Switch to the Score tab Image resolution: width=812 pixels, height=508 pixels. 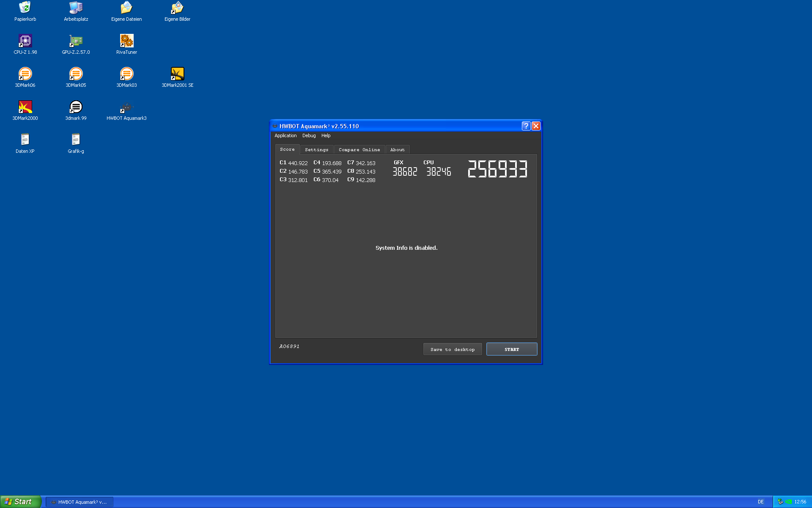[x=287, y=149]
